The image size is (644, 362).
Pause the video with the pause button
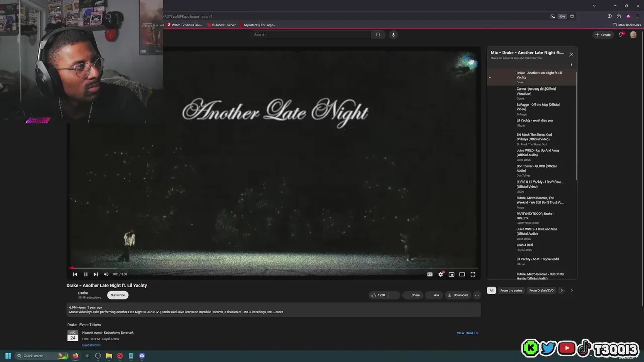coord(86,274)
